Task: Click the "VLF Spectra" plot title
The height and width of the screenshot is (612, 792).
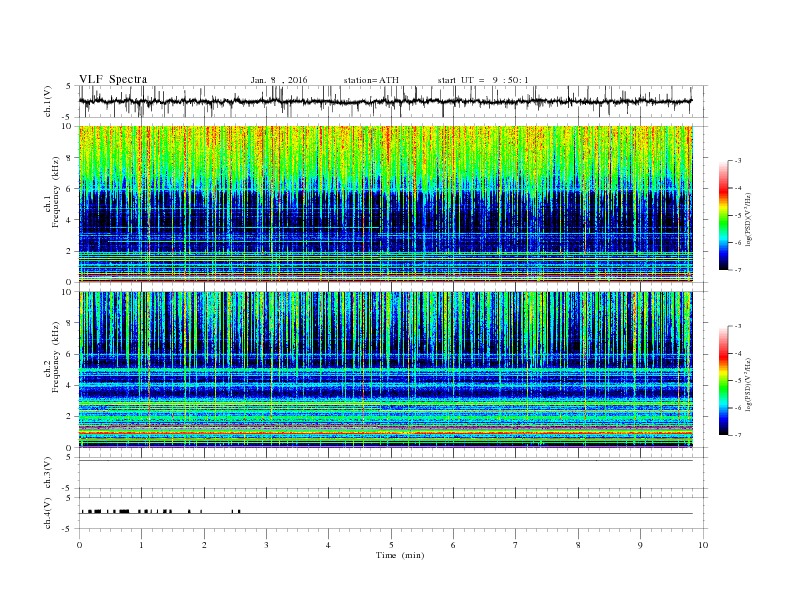Action: point(113,79)
